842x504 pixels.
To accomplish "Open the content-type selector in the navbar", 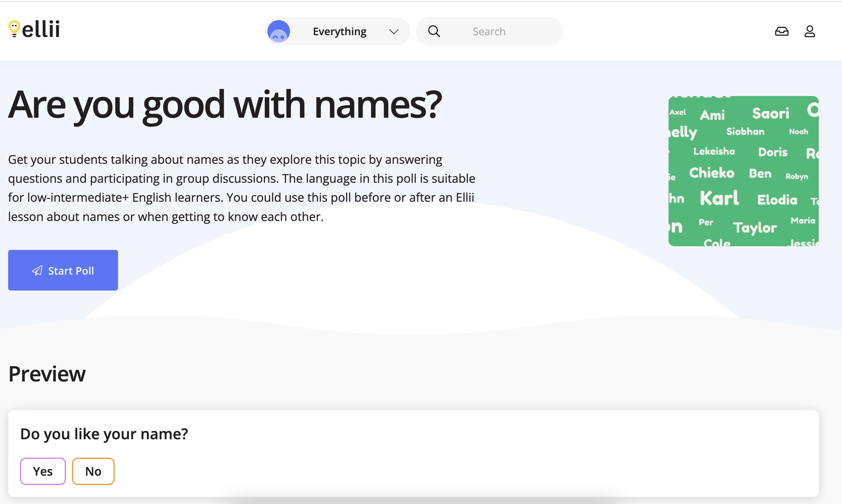I will click(x=340, y=31).
